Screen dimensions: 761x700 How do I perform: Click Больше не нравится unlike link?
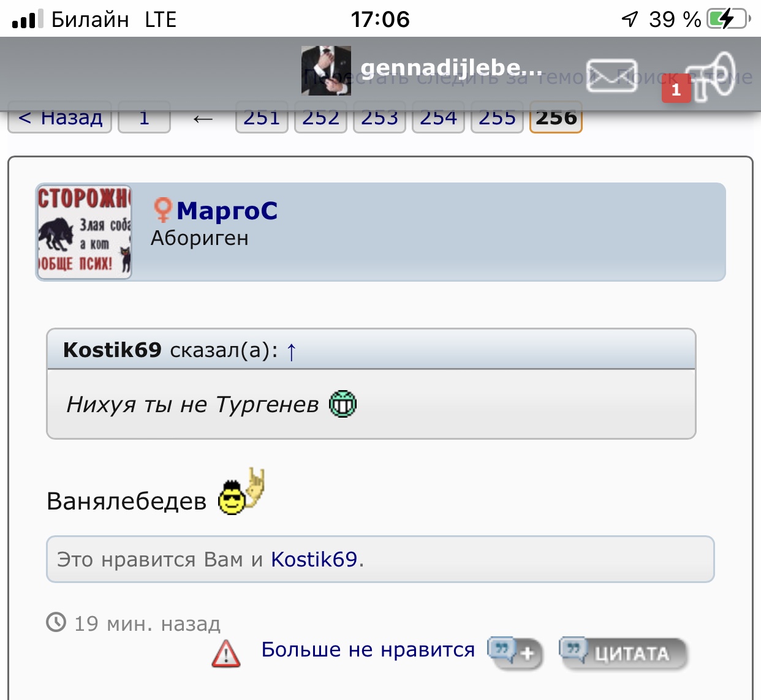click(368, 649)
